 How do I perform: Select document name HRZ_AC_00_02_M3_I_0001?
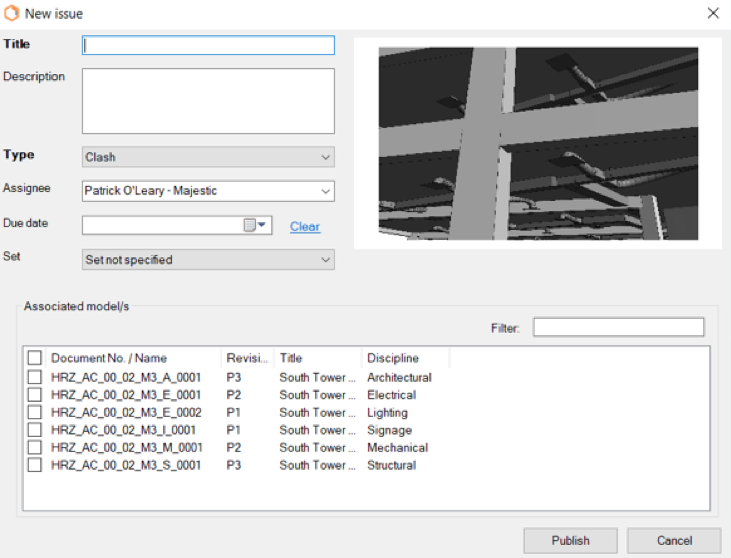124,430
